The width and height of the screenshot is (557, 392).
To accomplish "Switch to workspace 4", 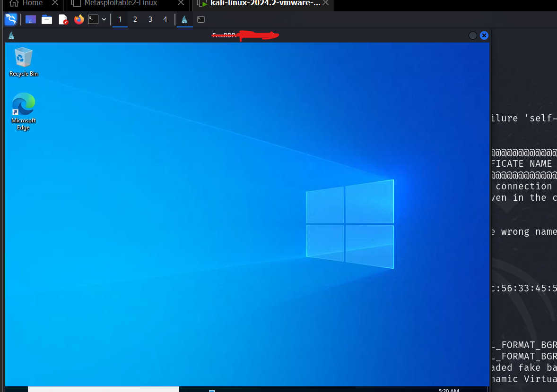I will click(165, 19).
